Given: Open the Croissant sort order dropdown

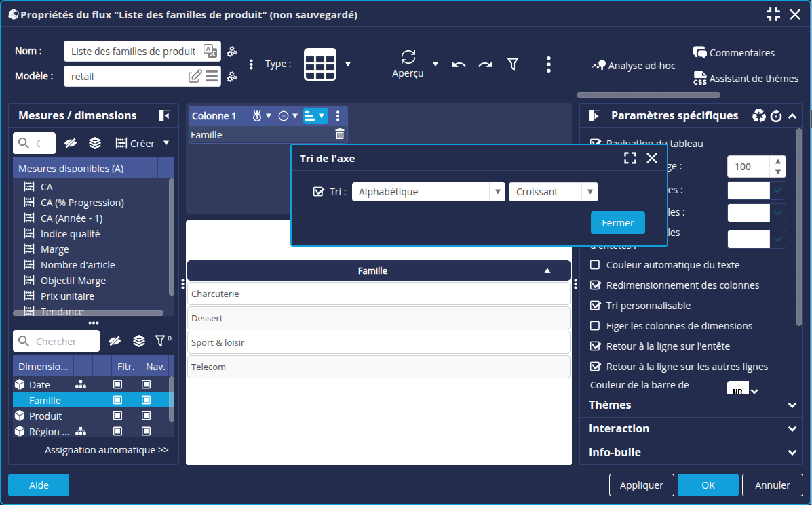Looking at the screenshot, I should [x=553, y=192].
